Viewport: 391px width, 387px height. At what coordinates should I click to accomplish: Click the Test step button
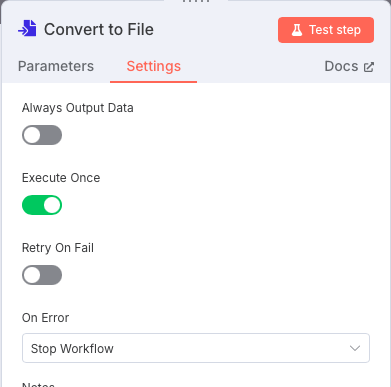coord(326,30)
